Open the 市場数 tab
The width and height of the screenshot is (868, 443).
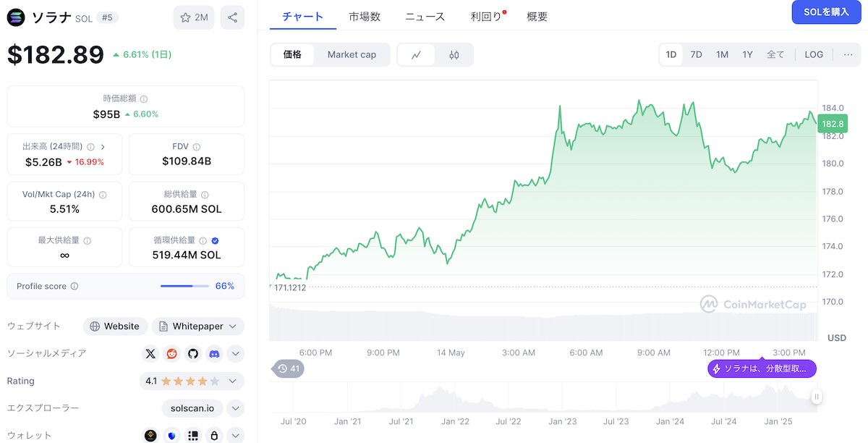pyautogui.click(x=365, y=17)
